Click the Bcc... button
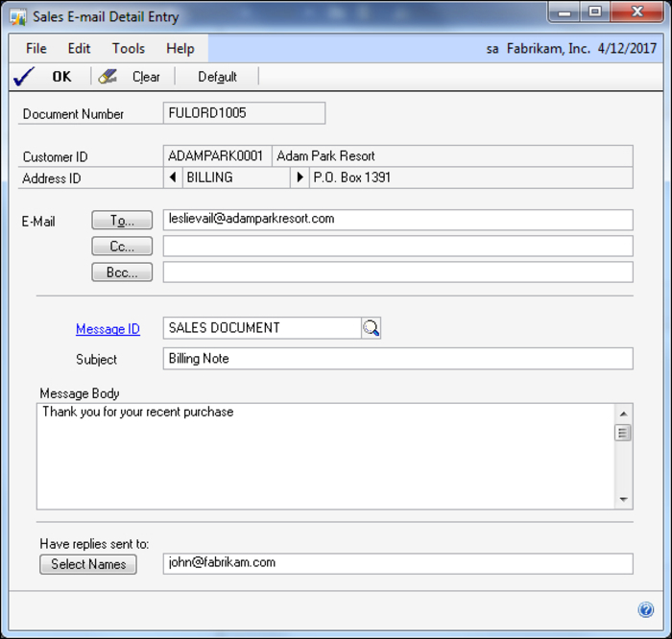Viewport: 672px width, 639px height. [x=122, y=272]
